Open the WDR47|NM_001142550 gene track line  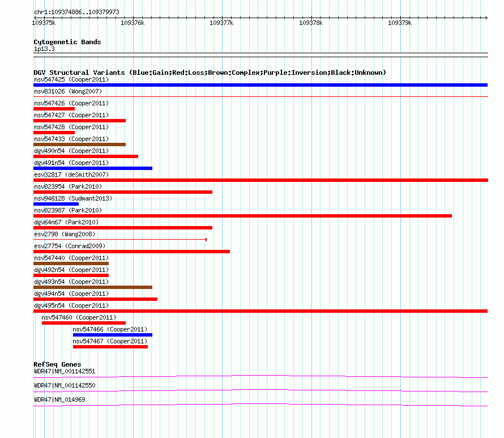coord(260,390)
